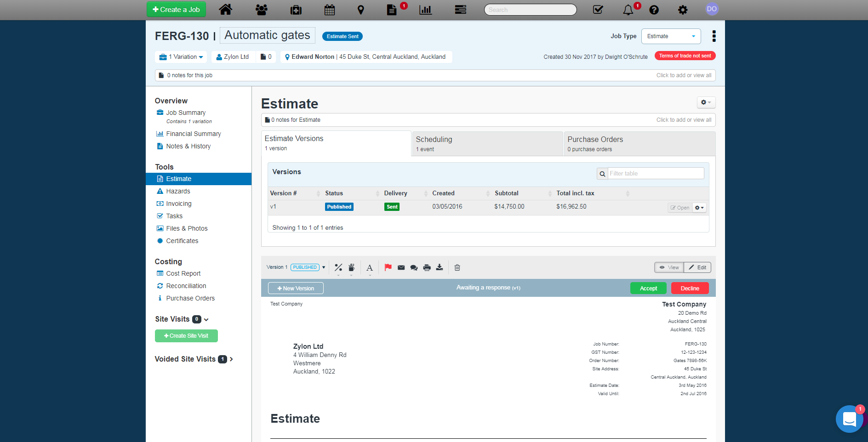
Task: Open the bar chart reports icon
Action: [x=426, y=10]
